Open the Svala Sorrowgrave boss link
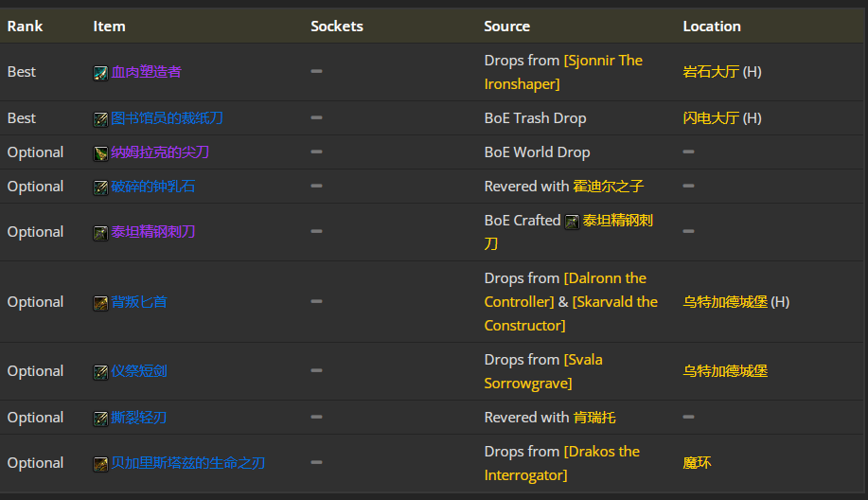The image size is (868, 500). (543, 371)
